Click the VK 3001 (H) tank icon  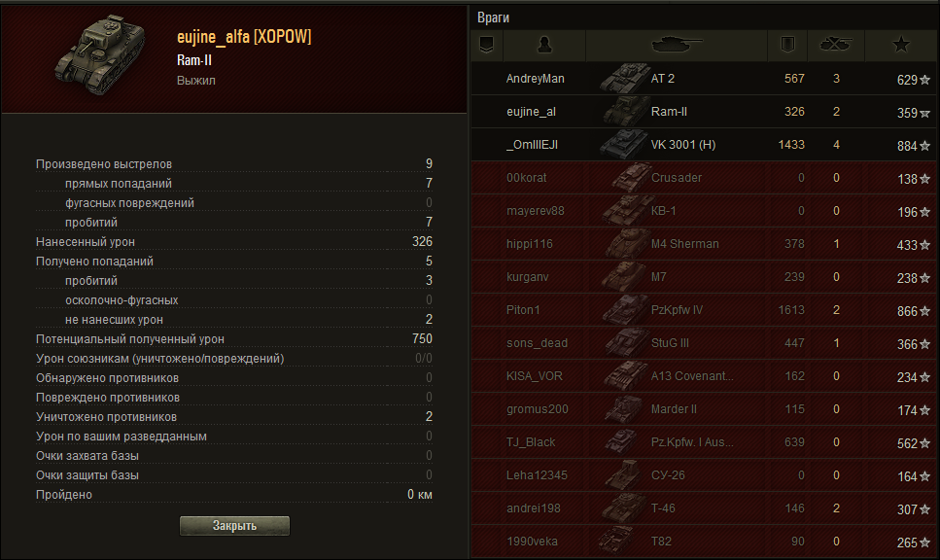[x=625, y=145]
